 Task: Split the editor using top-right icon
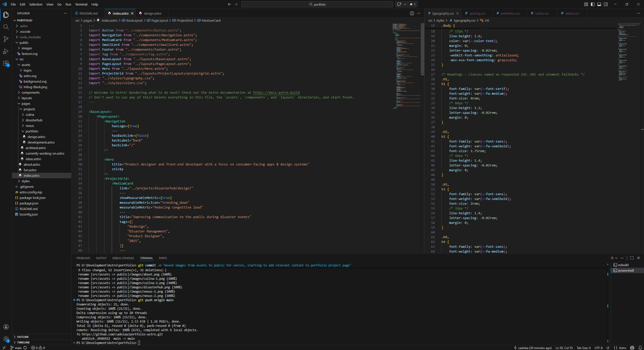pyautogui.click(x=412, y=13)
